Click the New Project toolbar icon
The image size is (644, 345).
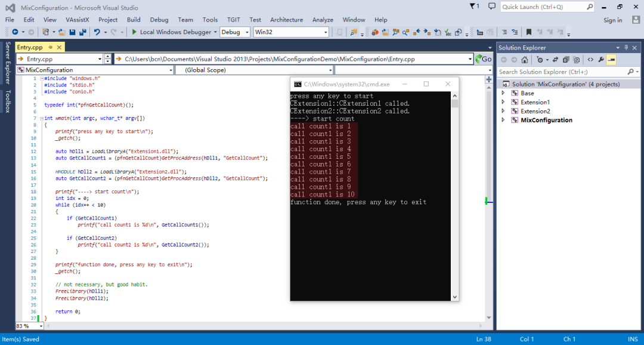45,32
